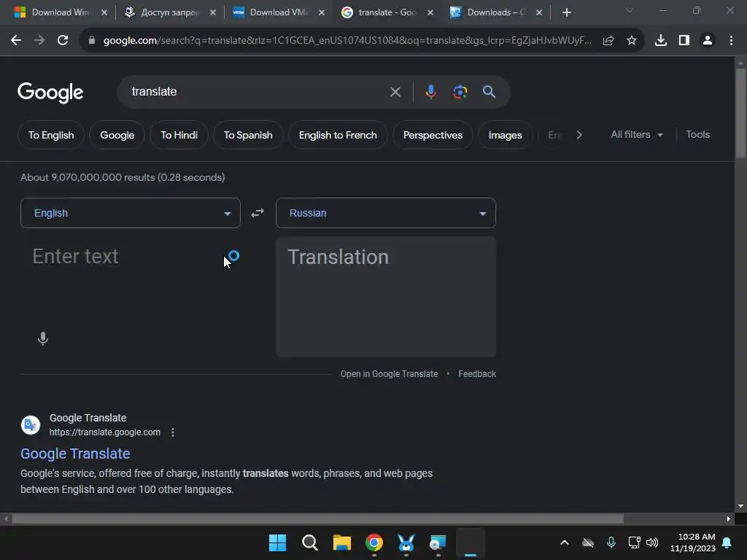Switch to Доступ запрещен tab
Screen dimensions: 747x560
[x=169, y=12]
